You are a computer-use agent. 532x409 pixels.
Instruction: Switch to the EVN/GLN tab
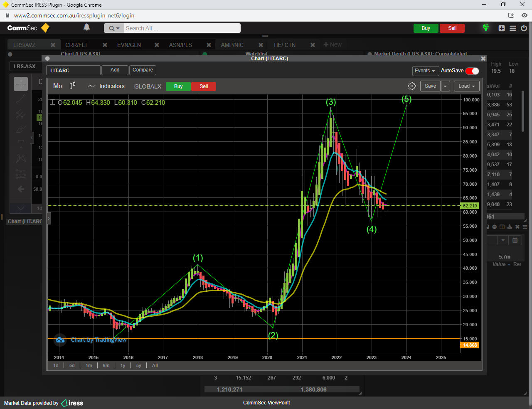129,45
